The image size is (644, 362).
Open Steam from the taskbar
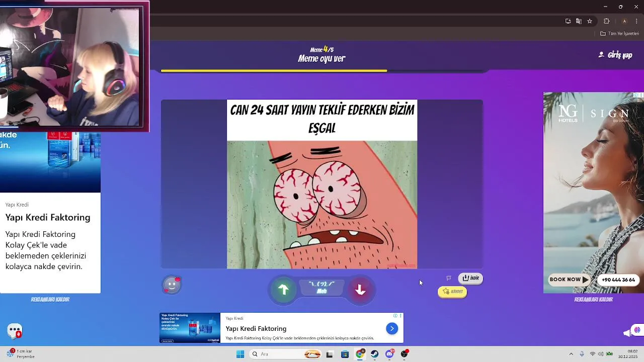coord(375,354)
